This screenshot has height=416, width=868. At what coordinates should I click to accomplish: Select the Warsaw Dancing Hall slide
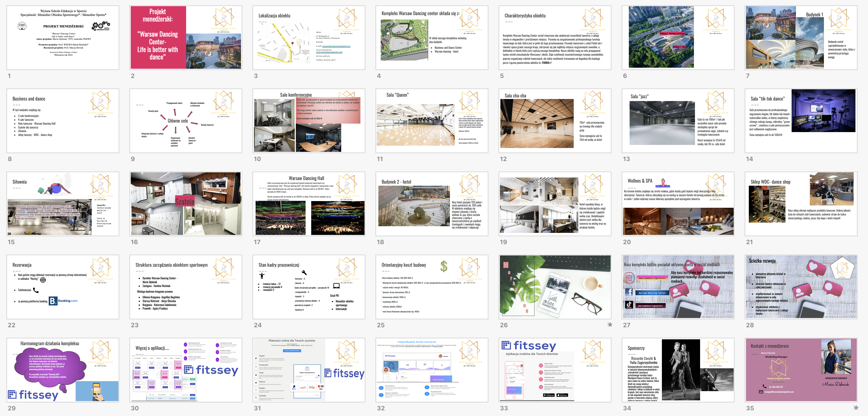(309, 204)
